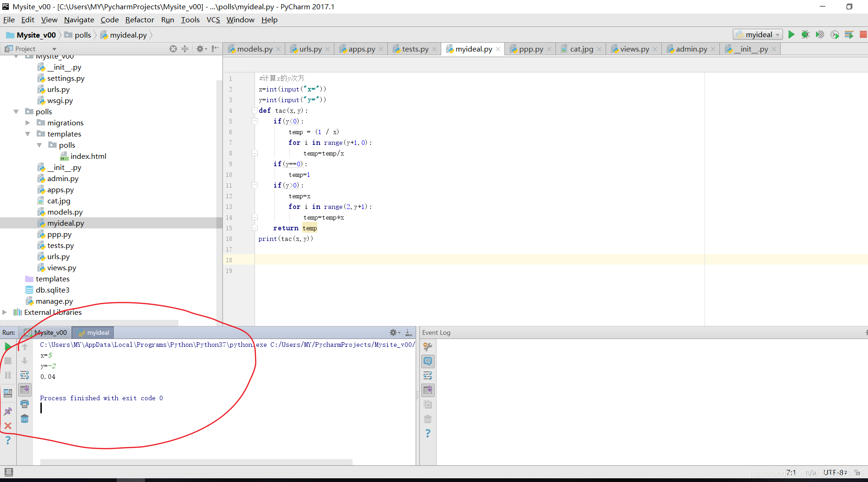Expand External Libraries node
The height and width of the screenshot is (482, 868).
coord(5,312)
